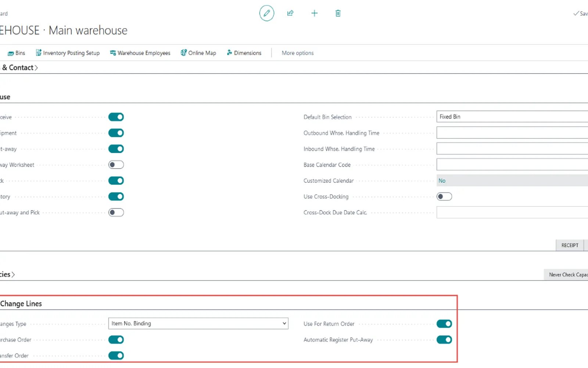Expand the Address & Contact section
Image resolution: width=588 pixels, height=368 pixels.
(19, 68)
